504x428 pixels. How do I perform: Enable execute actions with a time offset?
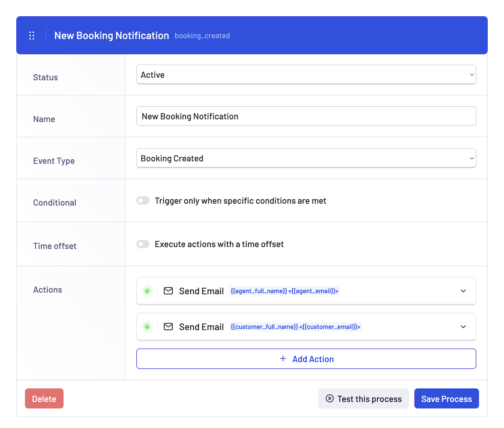pos(143,244)
